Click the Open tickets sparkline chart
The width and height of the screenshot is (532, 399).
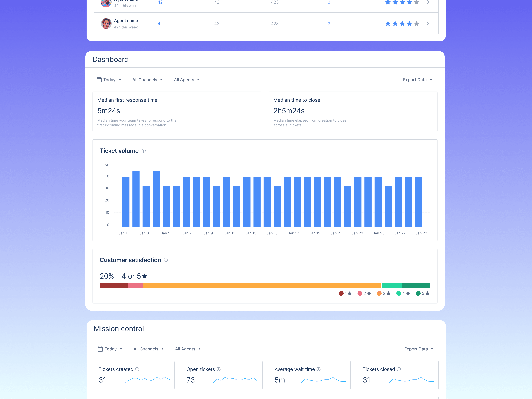tap(235, 380)
